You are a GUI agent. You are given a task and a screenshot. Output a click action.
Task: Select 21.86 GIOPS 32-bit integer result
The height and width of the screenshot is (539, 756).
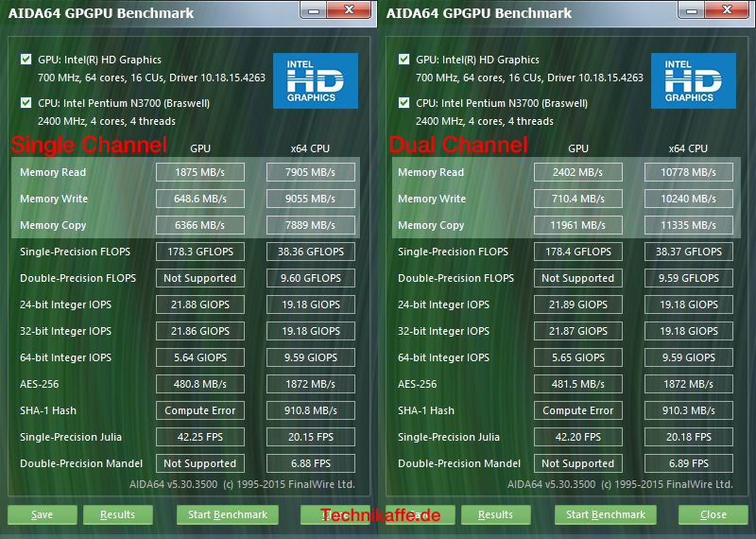(200, 331)
